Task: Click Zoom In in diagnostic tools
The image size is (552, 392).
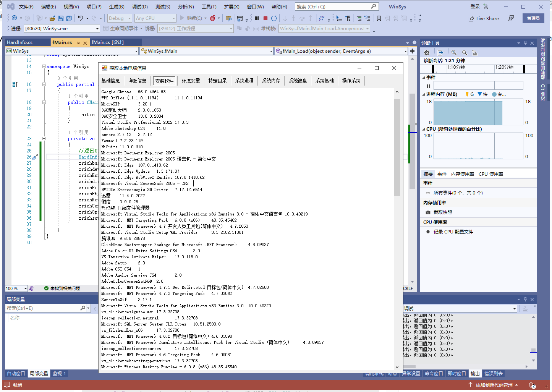Action: pos(454,53)
